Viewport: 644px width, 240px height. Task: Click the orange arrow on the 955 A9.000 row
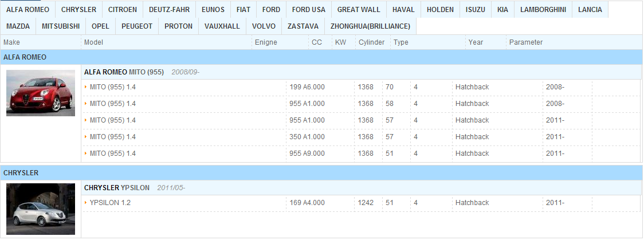tap(86, 154)
